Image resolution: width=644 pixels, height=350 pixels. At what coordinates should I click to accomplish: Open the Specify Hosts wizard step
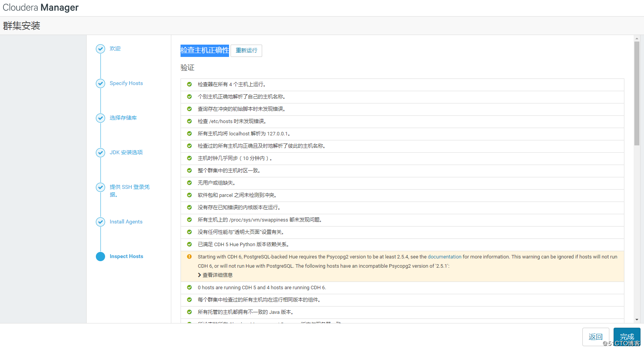point(126,83)
